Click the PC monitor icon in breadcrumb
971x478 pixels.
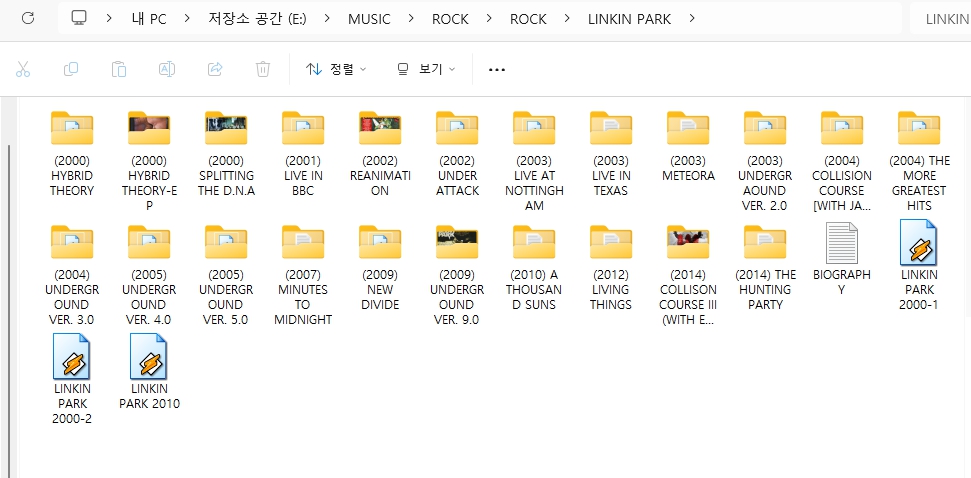click(79, 18)
